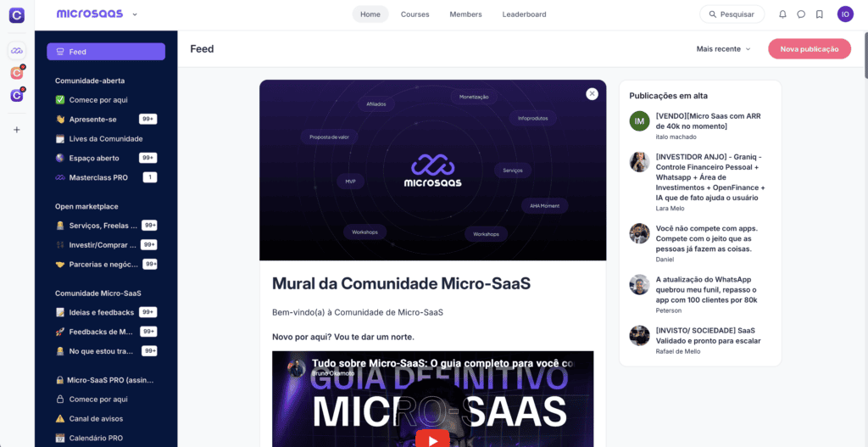The width and height of the screenshot is (868, 447).
Task: Open Lives da Comunidade space
Action: pos(106,138)
